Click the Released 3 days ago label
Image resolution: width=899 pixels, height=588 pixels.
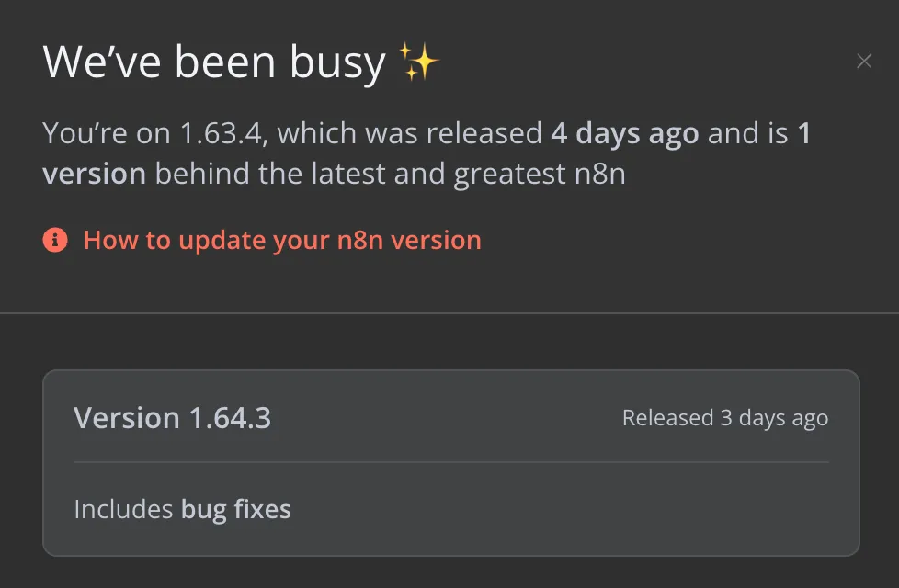pyautogui.click(x=724, y=418)
